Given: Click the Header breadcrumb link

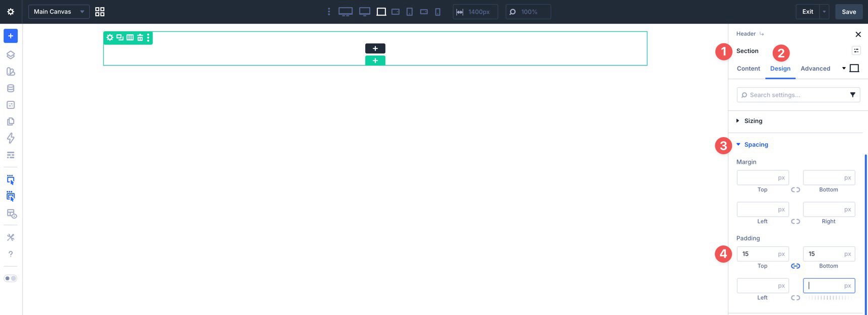Looking at the screenshot, I should pyautogui.click(x=746, y=34).
